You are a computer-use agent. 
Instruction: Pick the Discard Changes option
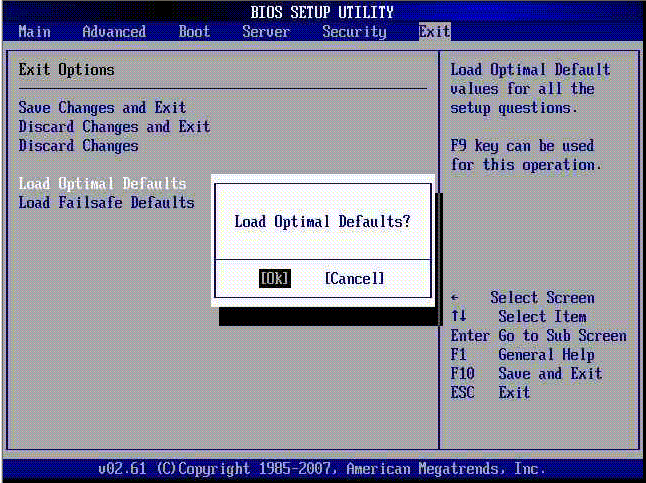(78, 146)
